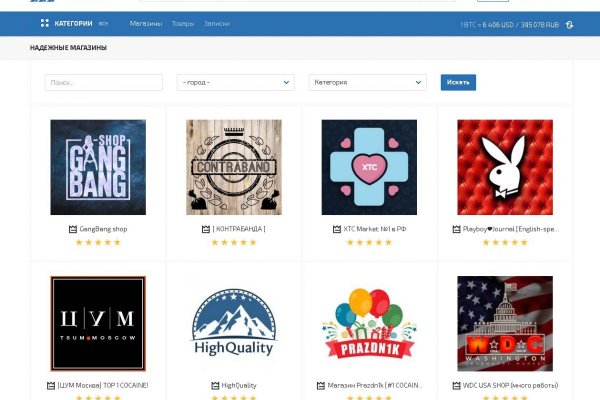This screenshot has width=600, height=400.
Task: Open the КОНТРАБАНДА shop name link
Action: click(239, 229)
